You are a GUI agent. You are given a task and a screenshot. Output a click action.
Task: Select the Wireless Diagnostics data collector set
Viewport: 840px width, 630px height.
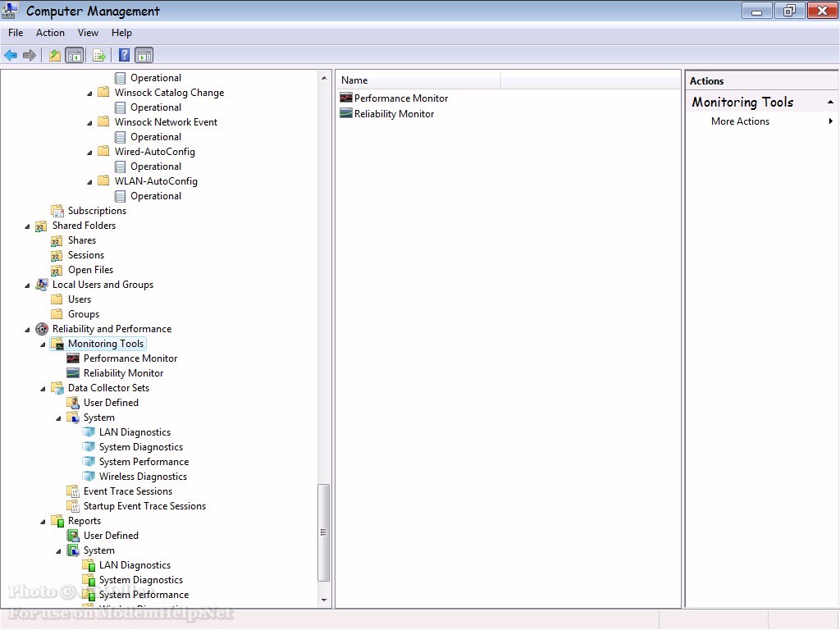(x=143, y=477)
